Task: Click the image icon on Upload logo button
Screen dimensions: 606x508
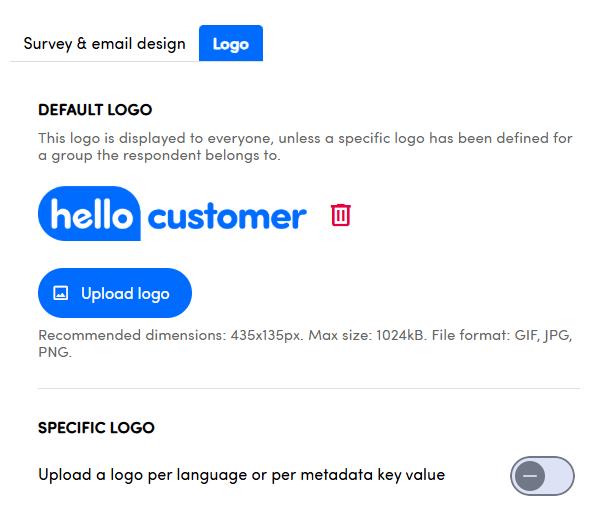Action: (x=61, y=294)
